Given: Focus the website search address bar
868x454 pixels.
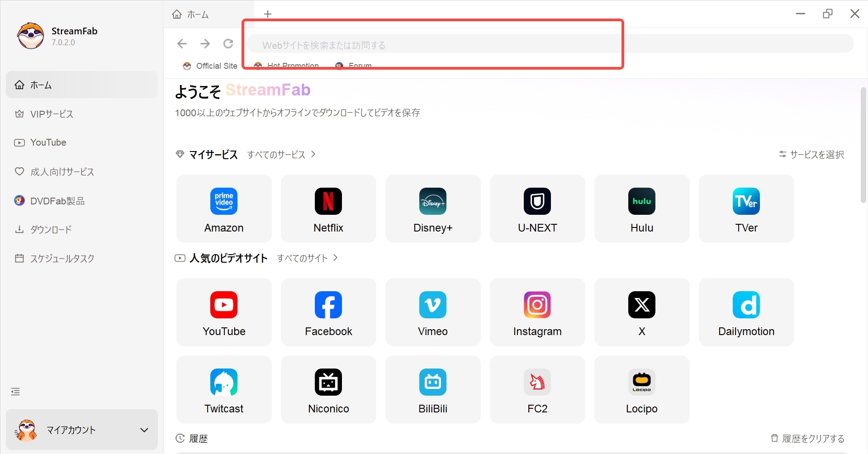Looking at the screenshot, I should (x=550, y=44).
